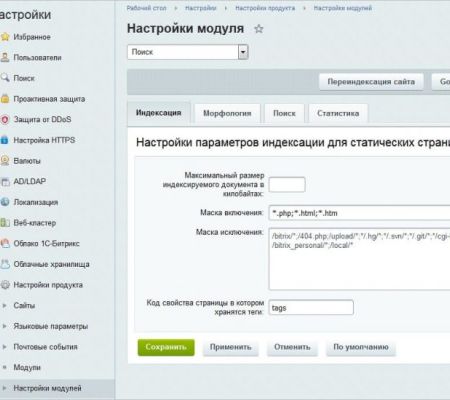
Task: Select Настройки модулей in sidebar
Action: point(47,388)
